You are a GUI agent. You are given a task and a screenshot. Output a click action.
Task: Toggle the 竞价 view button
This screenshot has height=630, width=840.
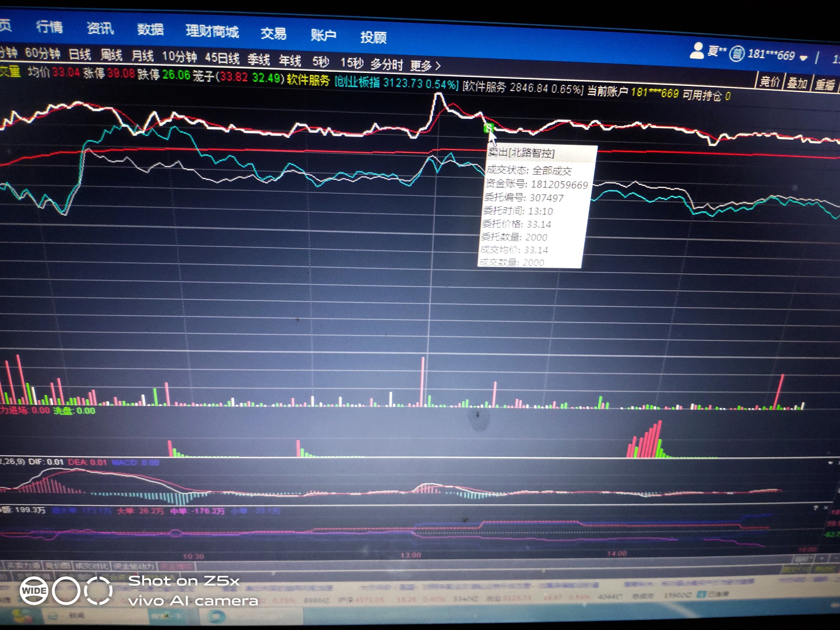click(x=770, y=81)
